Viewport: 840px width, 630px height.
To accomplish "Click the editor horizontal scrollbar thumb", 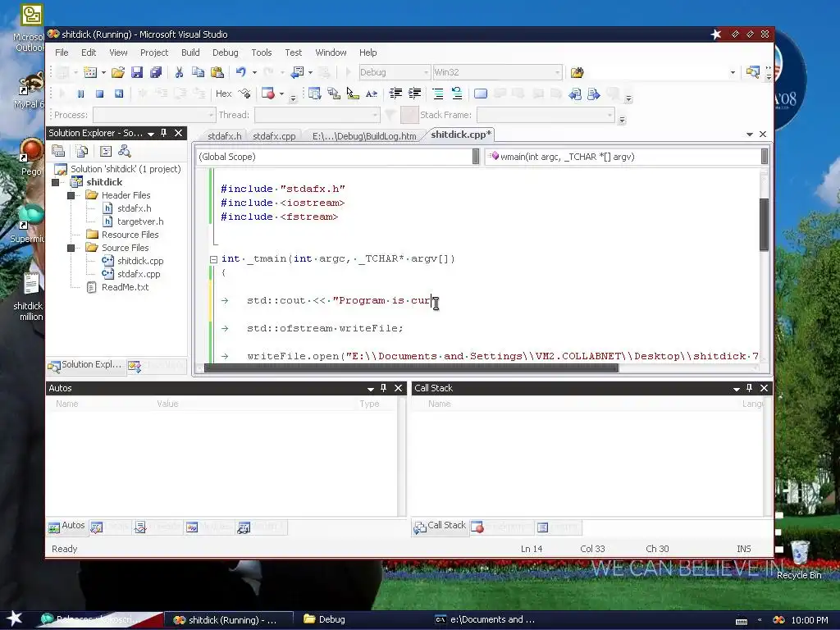I will pos(411,368).
